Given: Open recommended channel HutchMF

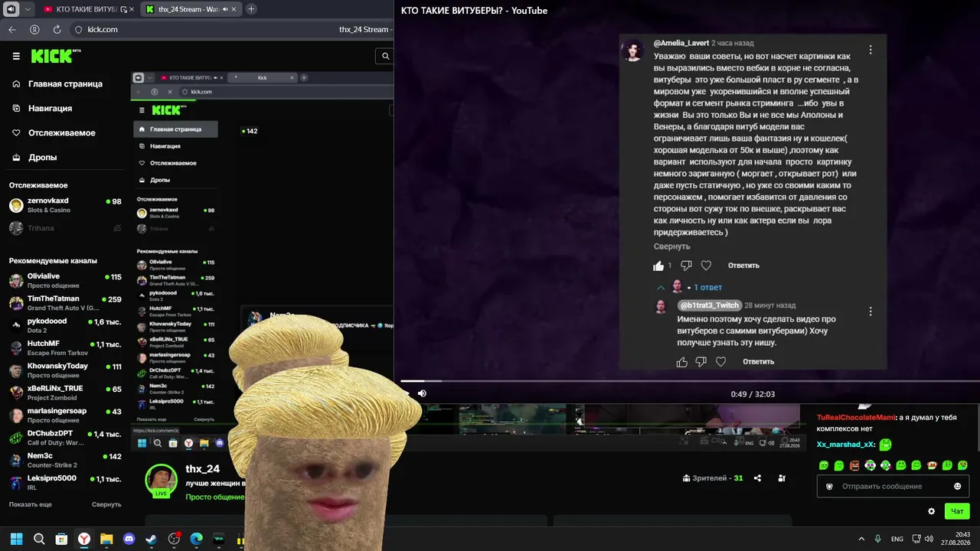Looking at the screenshot, I should 65,347.
